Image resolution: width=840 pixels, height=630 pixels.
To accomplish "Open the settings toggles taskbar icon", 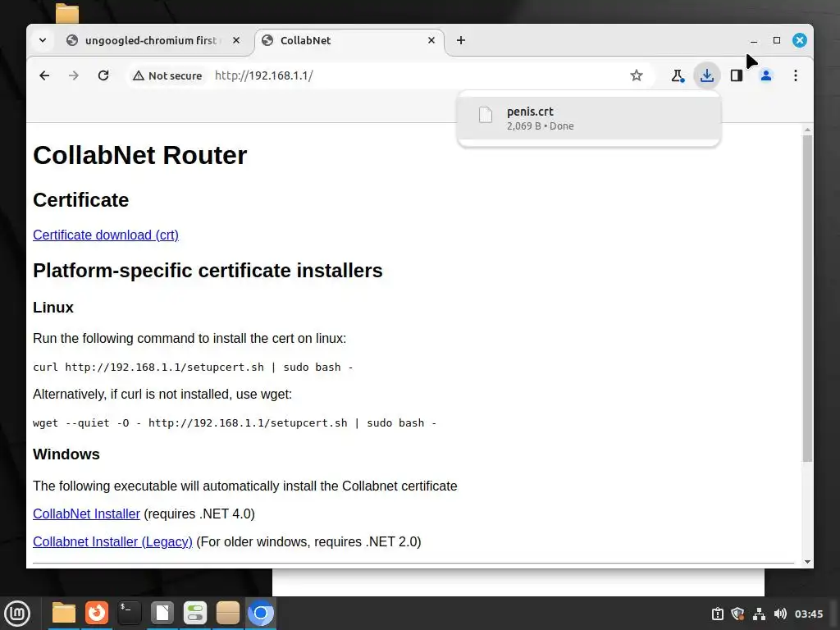I will point(195,613).
